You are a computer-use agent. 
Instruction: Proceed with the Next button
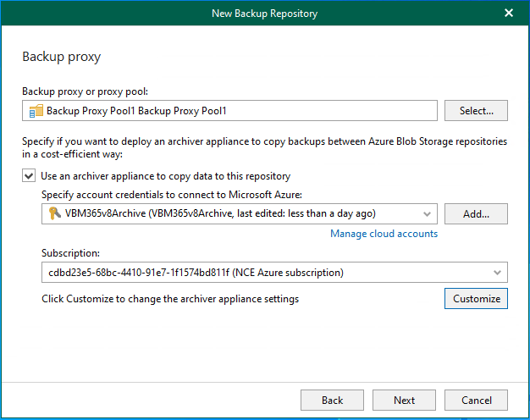[404, 401]
